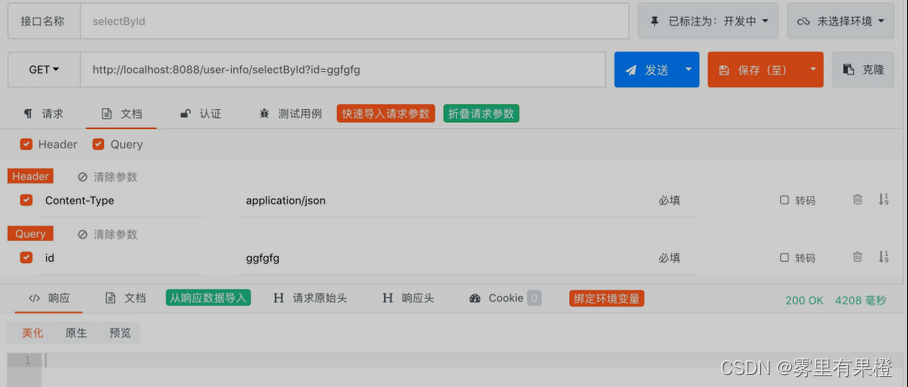This screenshot has width=908, height=387.
Task: Sort icon on the id query row
Action: 883,257
